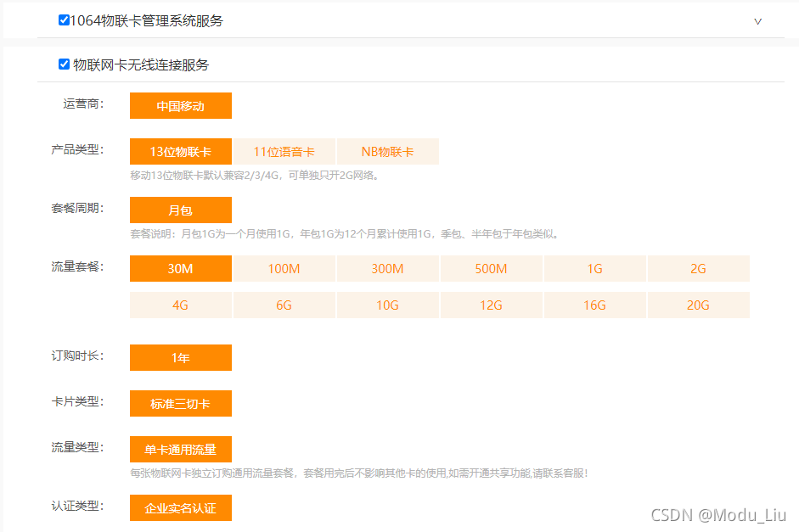Pick the 20G data plan

coord(699,305)
